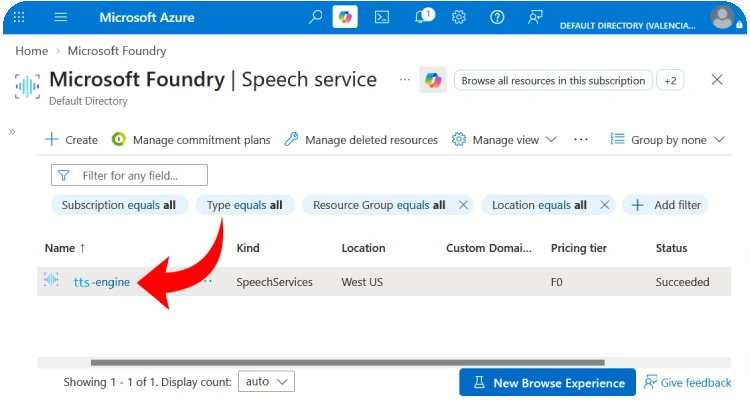
Task: Remove the Resource Group filter pill
Action: [463, 205]
